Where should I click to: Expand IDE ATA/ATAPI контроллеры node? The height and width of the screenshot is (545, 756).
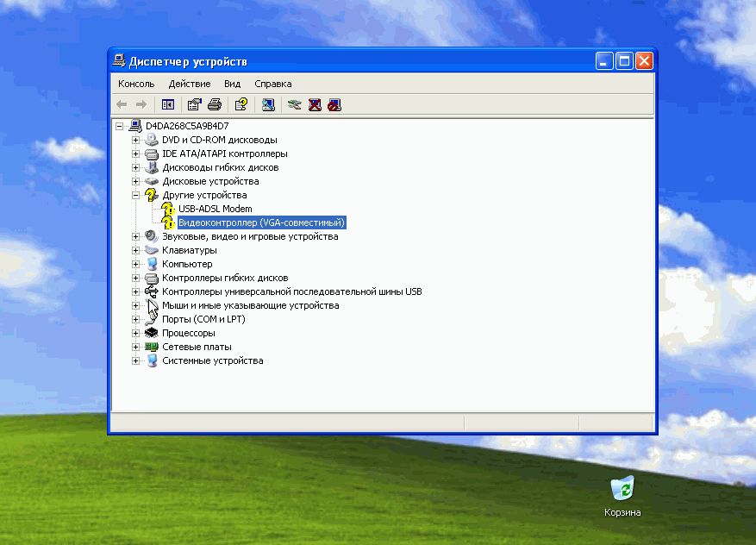(x=135, y=153)
